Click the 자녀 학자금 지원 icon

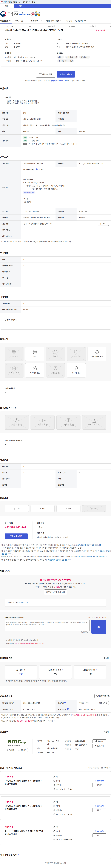[x=97, y=354]
